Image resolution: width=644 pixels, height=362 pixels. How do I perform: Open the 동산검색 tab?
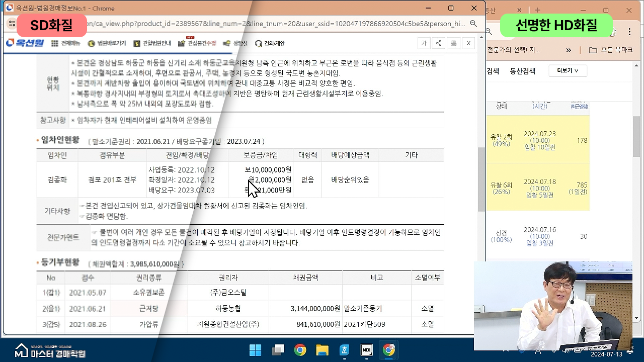click(523, 71)
